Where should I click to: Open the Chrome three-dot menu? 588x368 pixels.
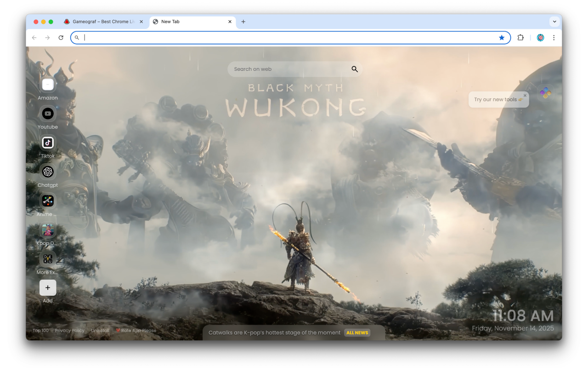(554, 38)
